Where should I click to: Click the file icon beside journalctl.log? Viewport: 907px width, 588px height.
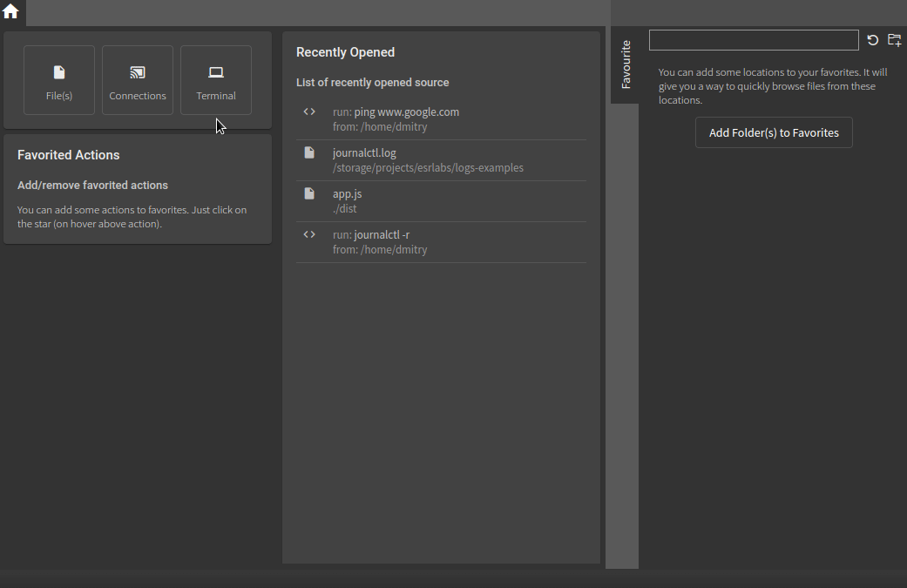point(309,152)
